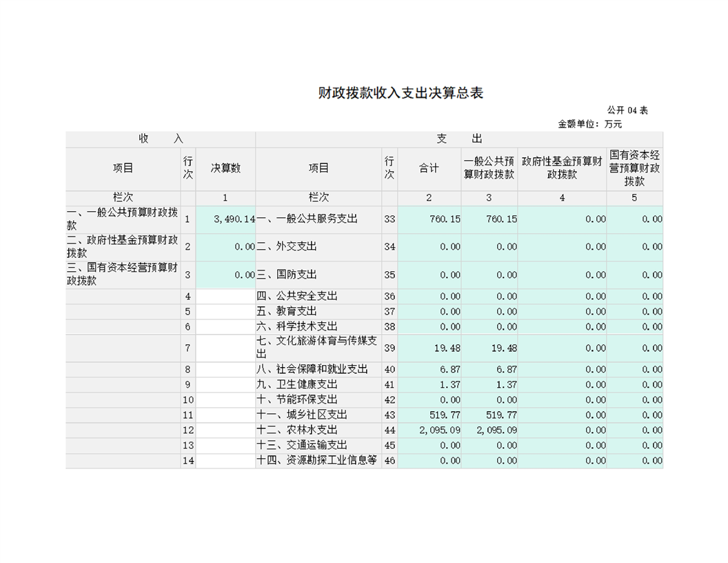Click the title 财政拨款收入支出决算总表
This screenshot has width=728, height=563.
[x=401, y=93]
